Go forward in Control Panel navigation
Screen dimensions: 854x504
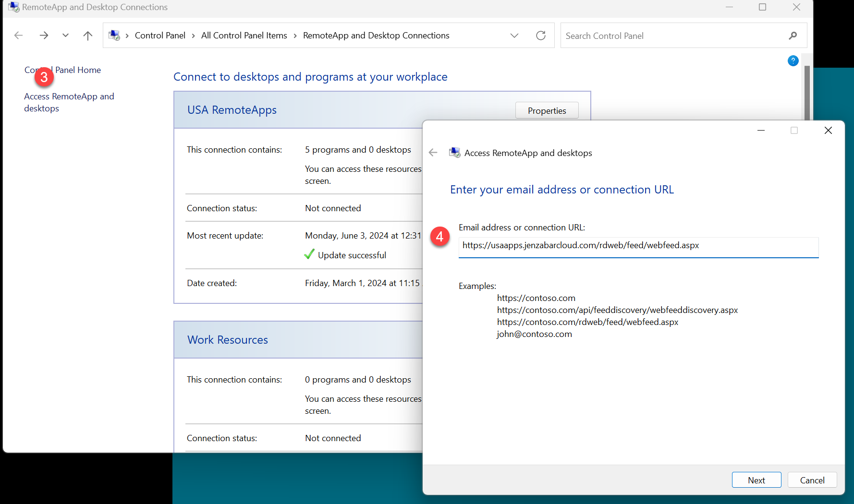pyautogui.click(x=44, y=36)
